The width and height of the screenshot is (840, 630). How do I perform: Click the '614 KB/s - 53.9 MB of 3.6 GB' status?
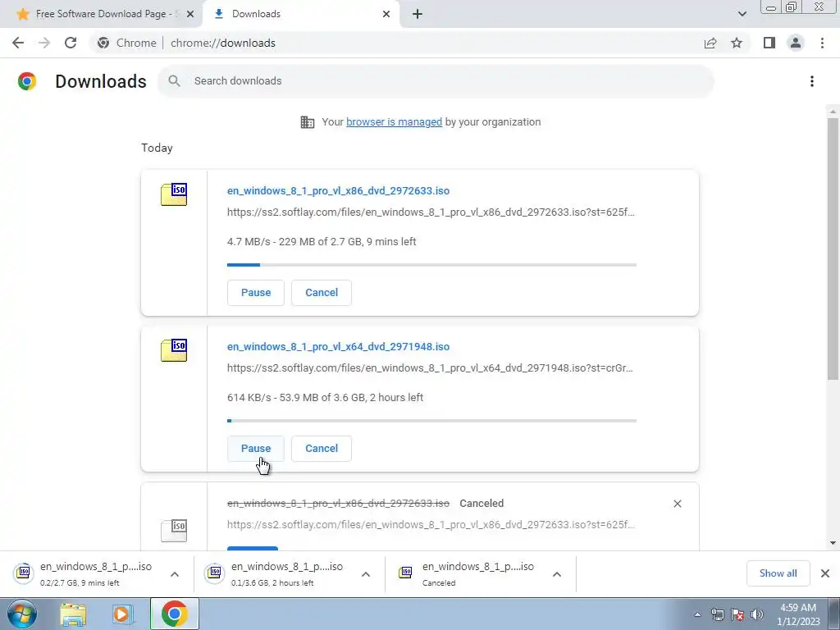pyautogui.click(x=325, y=398)
